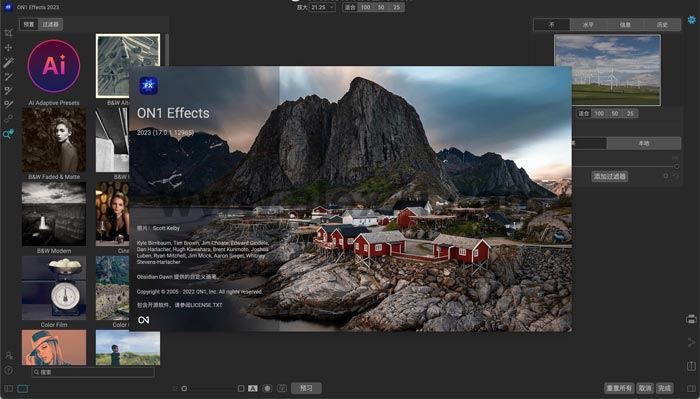Click the FX logo in the about dialog
The width and height of the screenshot is (700, 399).
coord(148,85)
